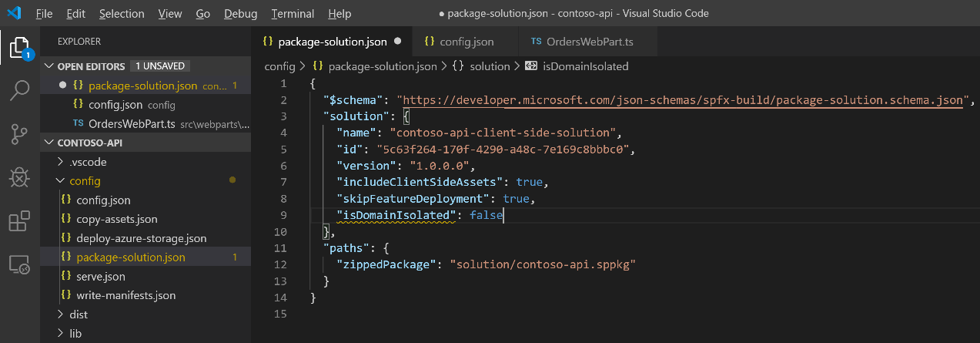
Task: Click JSON icon beside write-manifests.json
Action: [x=66, y=295]
